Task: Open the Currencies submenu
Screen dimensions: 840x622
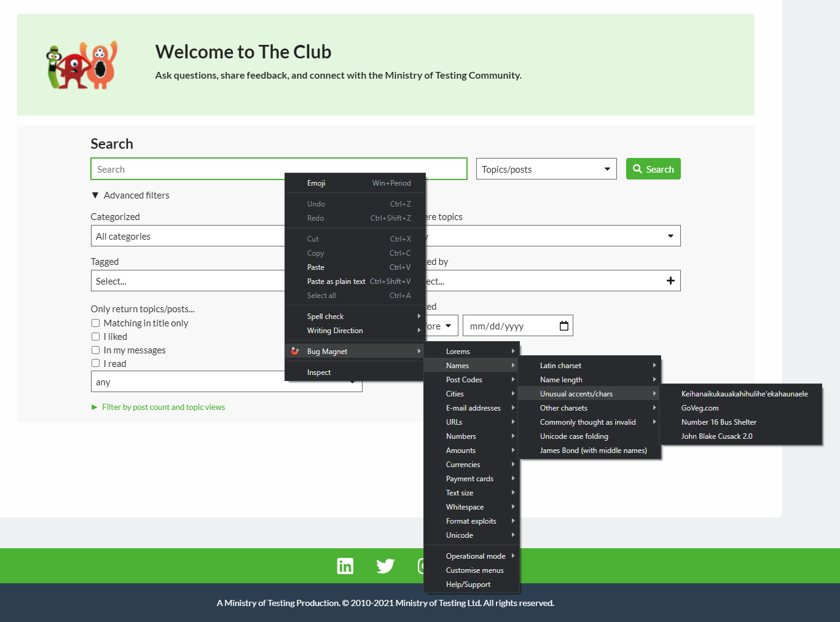Action: click(472, 465)
